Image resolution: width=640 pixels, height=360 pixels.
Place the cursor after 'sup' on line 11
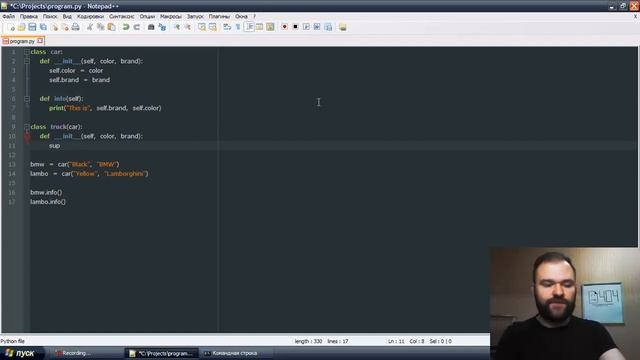60,146
